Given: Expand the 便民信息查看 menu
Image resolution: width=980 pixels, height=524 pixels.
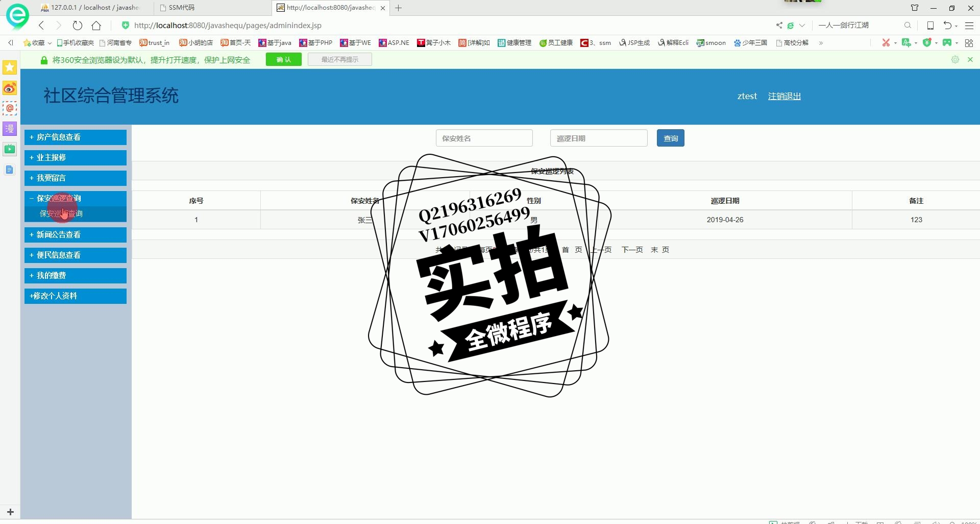Looking at the screenshot, I should click(76, 255).
